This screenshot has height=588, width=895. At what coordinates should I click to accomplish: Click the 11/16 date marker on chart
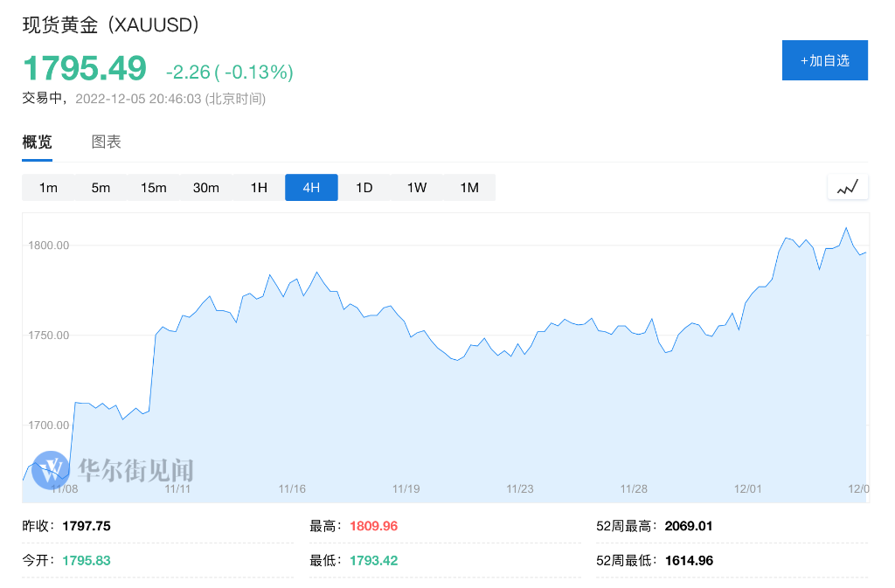[x=292, y=489]
